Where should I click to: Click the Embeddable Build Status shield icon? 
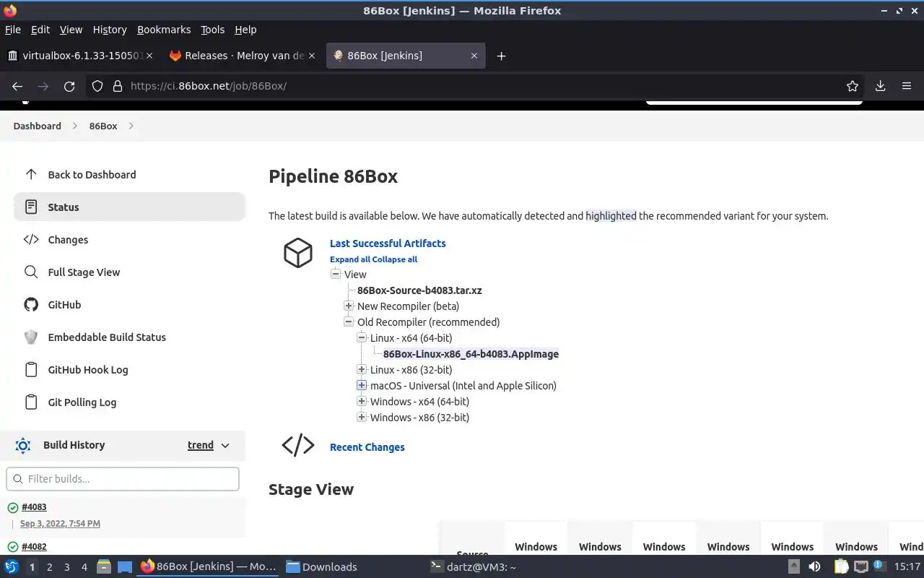[31, 337]
